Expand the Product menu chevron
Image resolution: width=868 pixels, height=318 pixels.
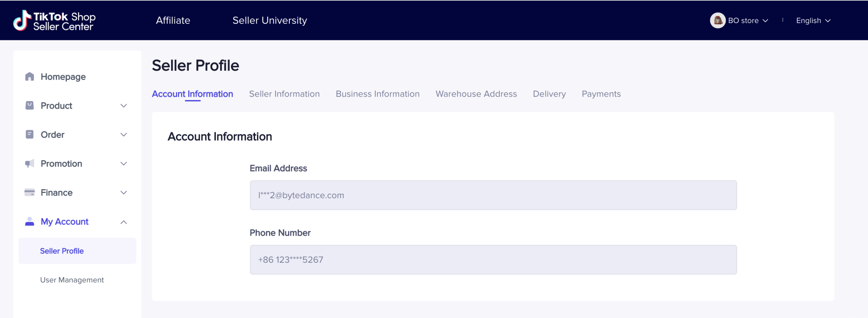(x=124, y=106)
